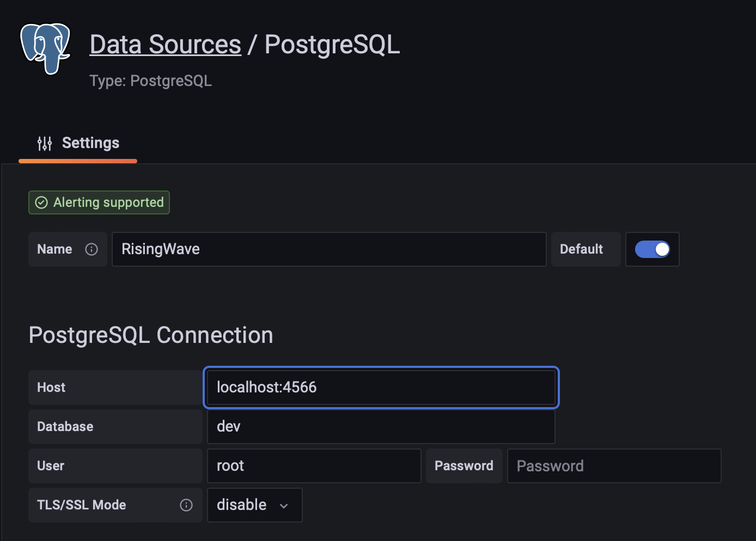Click the TLS/SSL Mode label
The height and width of the screenshot is (541, 756).
point(82,505)
